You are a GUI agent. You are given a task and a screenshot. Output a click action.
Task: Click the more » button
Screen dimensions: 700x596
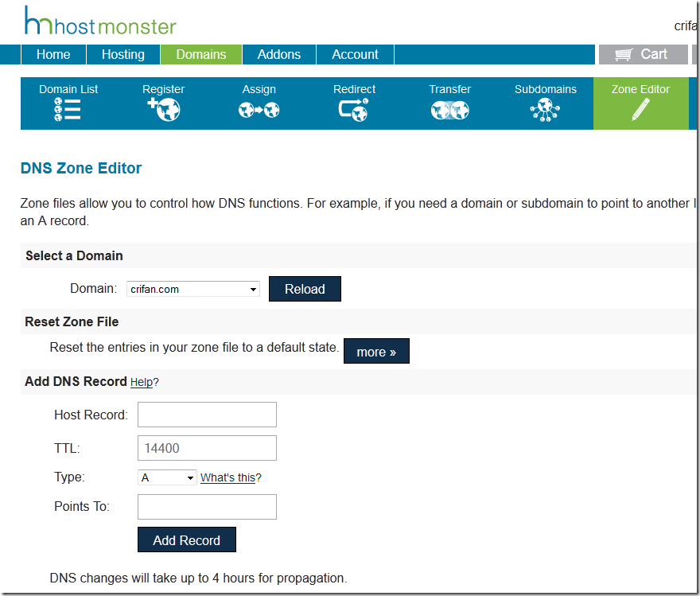click(376, 352)
